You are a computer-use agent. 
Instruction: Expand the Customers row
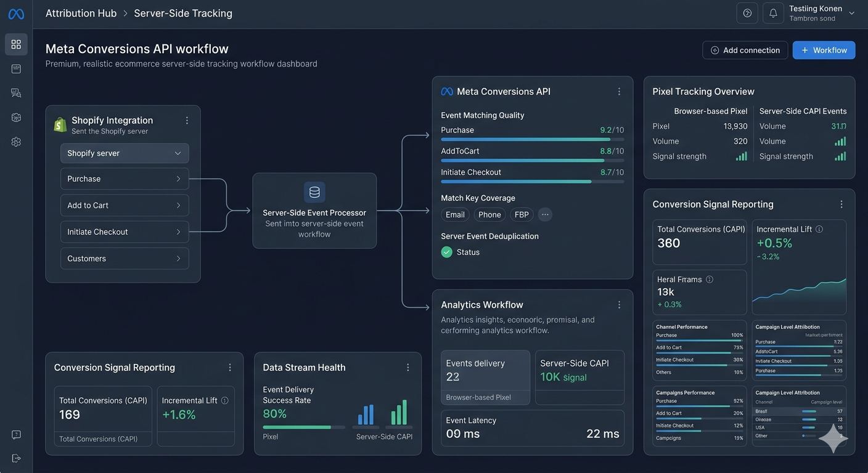click(125, 258)
